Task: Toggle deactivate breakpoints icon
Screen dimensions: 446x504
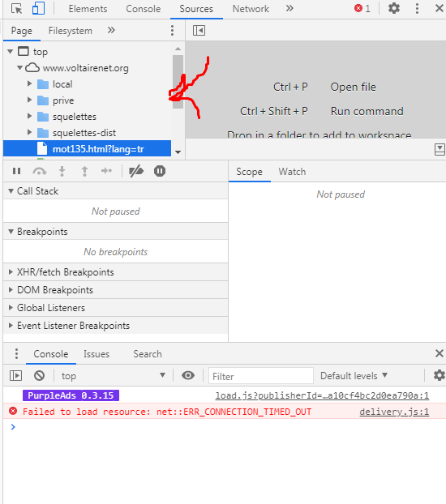Action: [x=136, y=171]
